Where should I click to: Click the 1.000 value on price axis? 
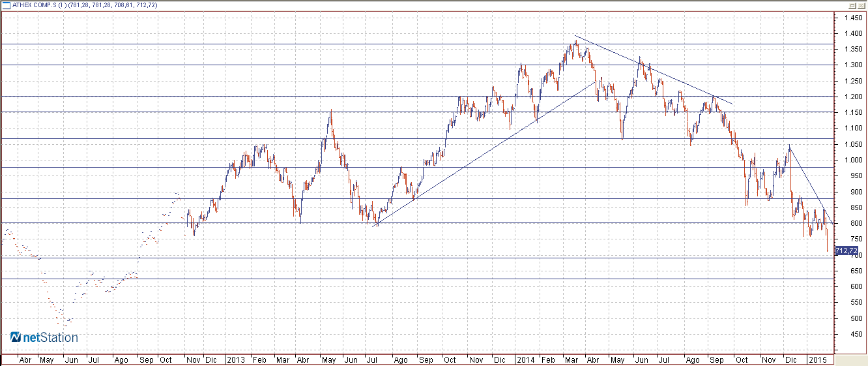click(x=850, y=160)
